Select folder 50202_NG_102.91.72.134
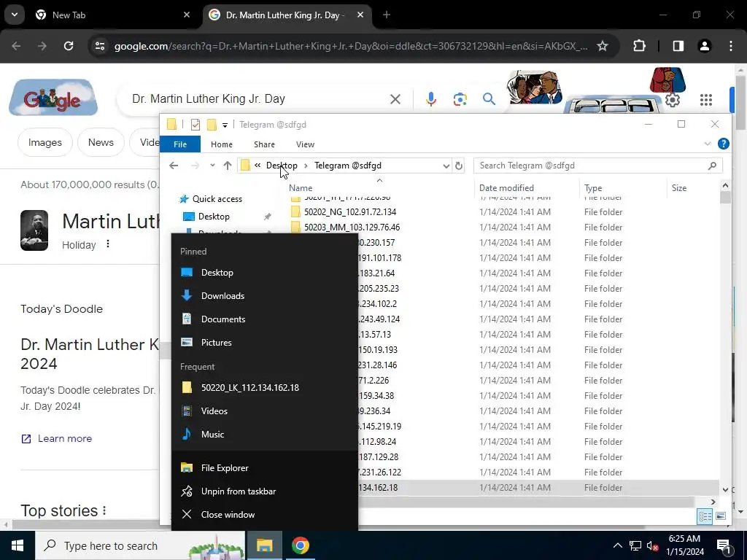This screenshot has width=747, height=560. (x=350, y=212)
